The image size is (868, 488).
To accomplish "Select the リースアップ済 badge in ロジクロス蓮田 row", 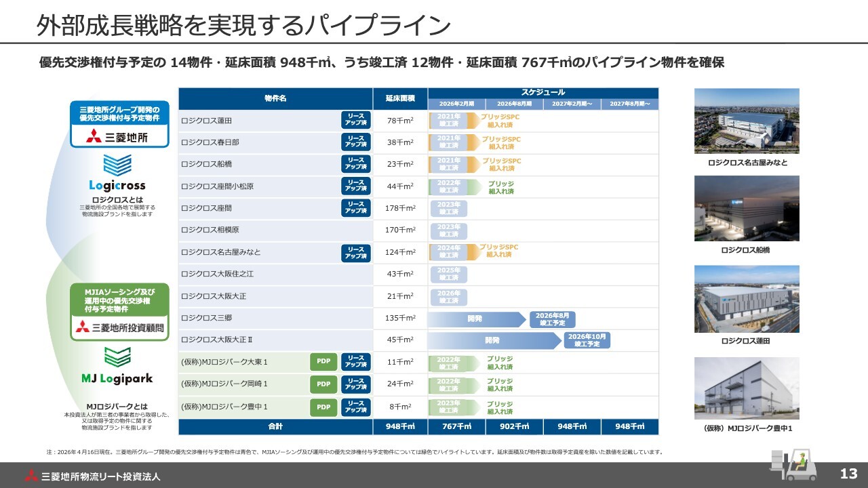I will pyautogui.click(x=355, y=120).
